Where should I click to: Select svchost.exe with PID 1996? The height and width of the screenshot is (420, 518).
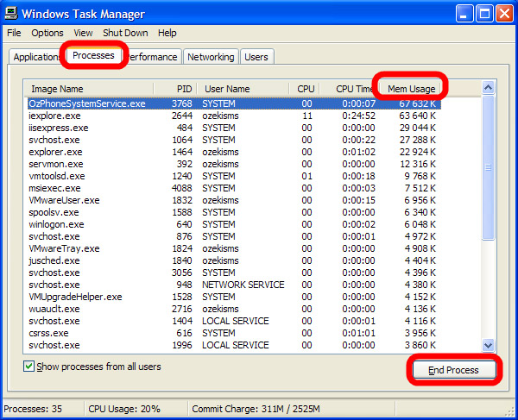click(x=234, y=345)
